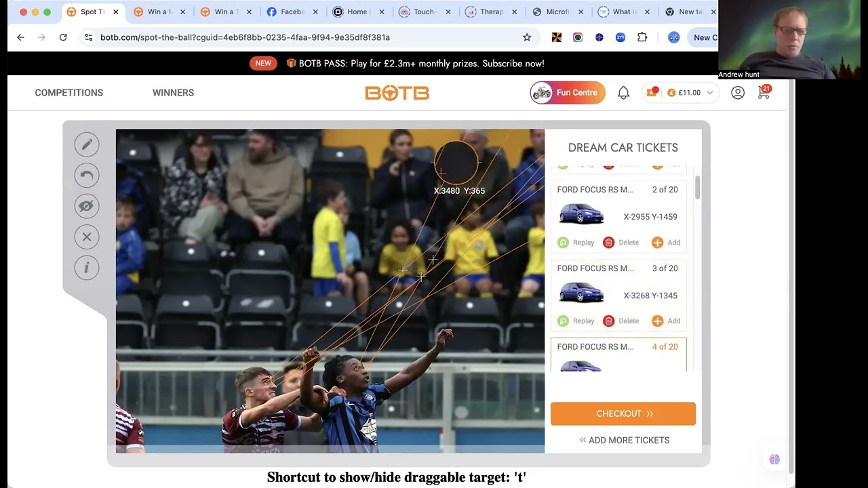Reload the page

[x=63, y=37]
